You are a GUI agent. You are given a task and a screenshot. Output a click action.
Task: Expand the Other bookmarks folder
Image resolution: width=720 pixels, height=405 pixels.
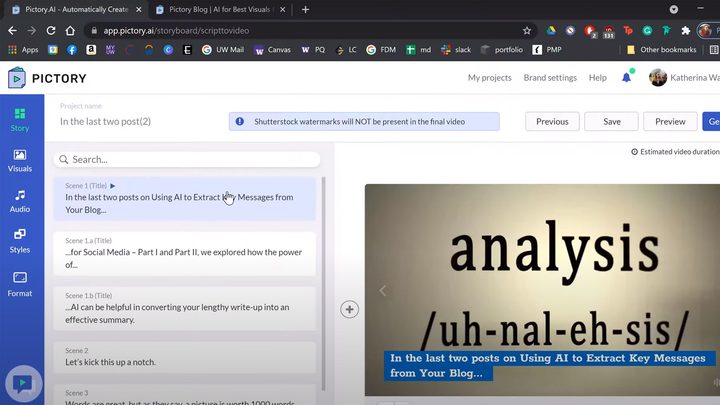[662, 50]
